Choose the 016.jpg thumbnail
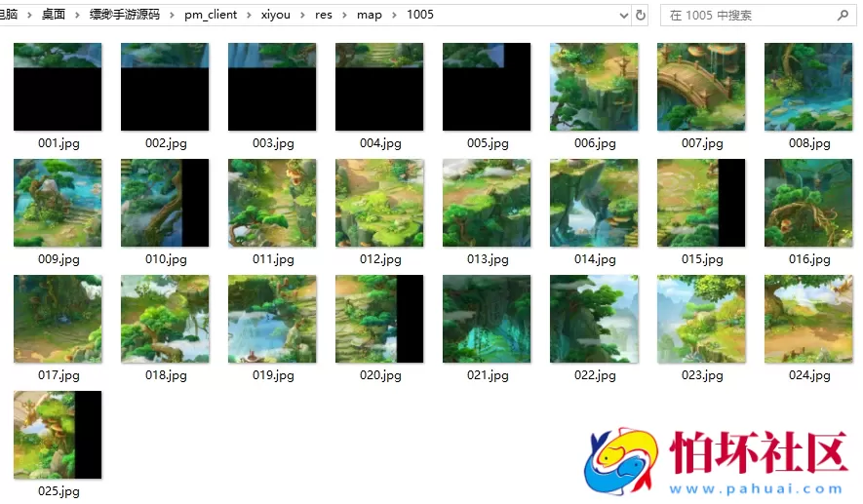This screenshot has width=863, height=504. click(x=808, y=203)
